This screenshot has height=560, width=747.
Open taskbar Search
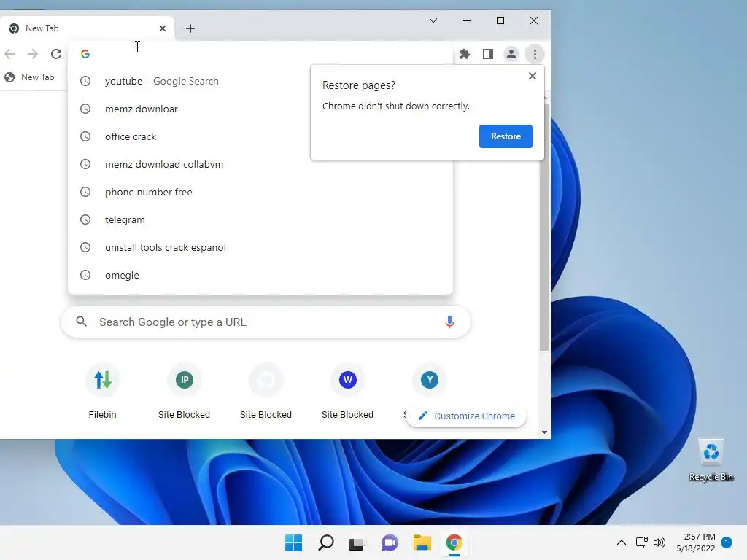tap(326, 542)
